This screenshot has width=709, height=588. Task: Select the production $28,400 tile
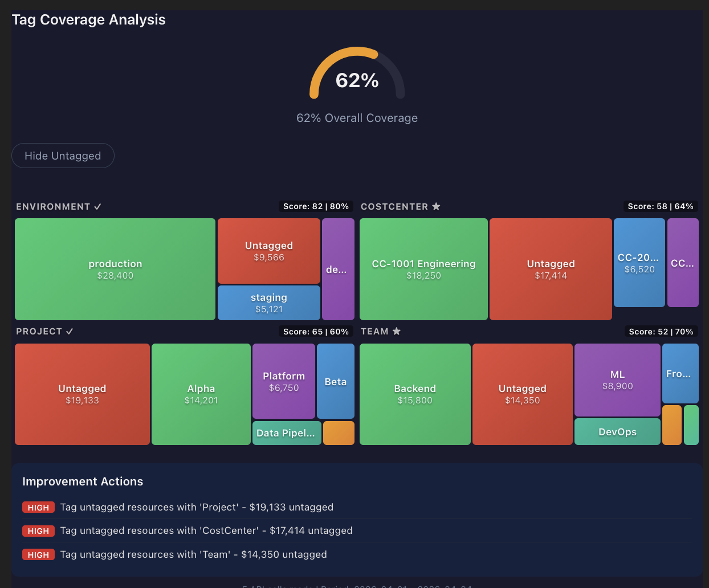[115, 269]
